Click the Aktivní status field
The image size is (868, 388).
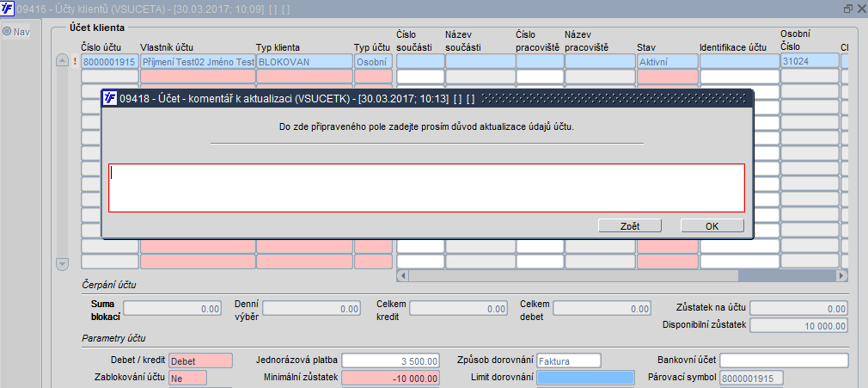668,62
